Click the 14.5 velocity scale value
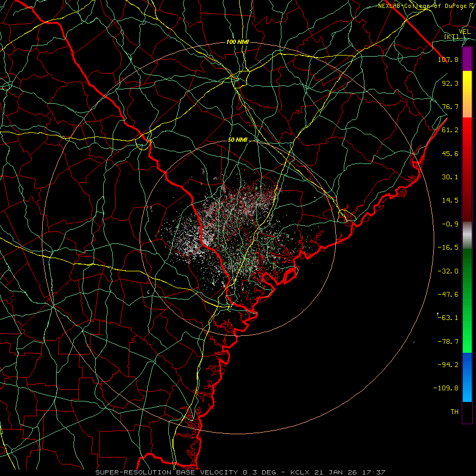476x476 pixels. (450, 200)
